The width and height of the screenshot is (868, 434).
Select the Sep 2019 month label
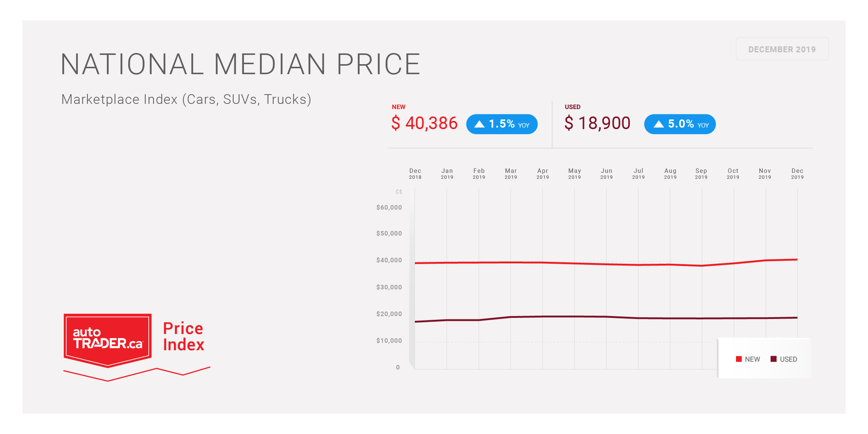pos(701,174)
